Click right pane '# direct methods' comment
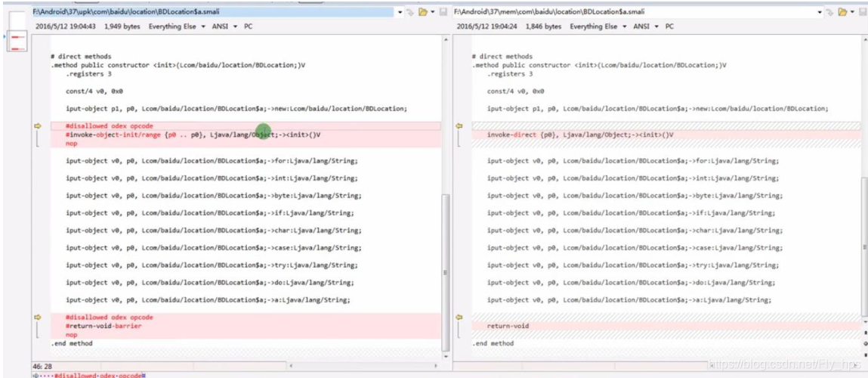Screen dimensions: 868x378 coord(502,57)
